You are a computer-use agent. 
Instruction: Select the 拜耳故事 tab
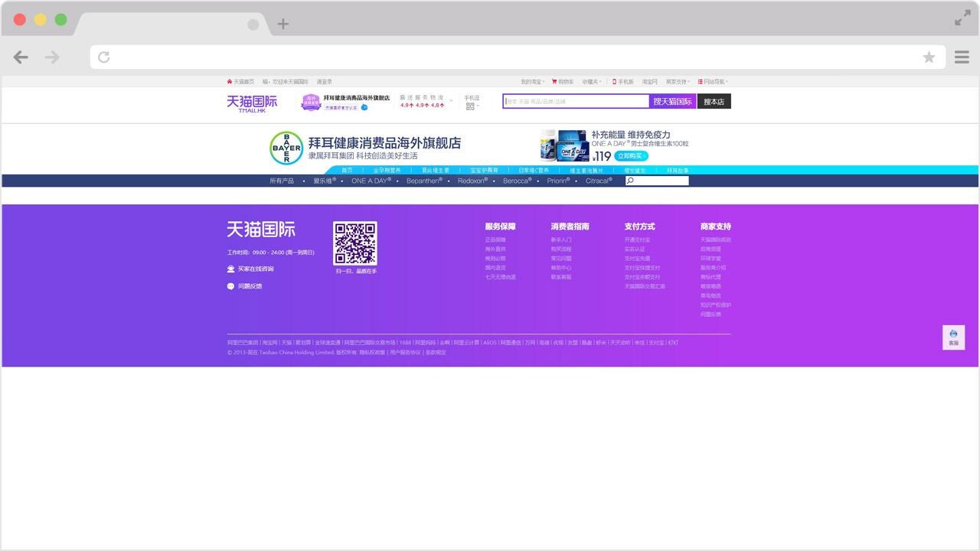678,171
